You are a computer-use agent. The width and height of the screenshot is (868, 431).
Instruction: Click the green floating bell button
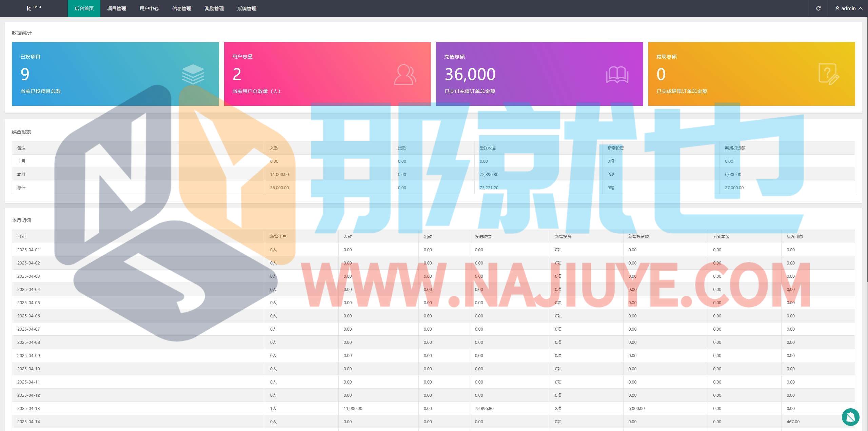(850, 417)
